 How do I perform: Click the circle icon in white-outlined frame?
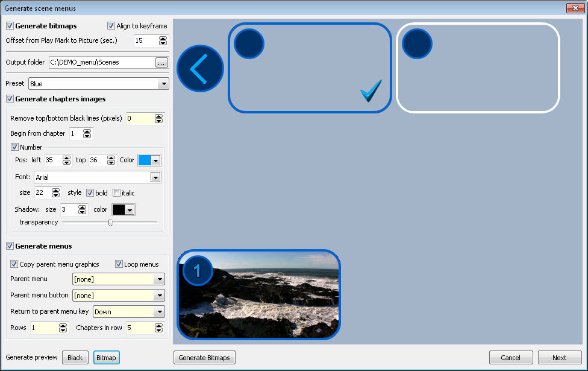(417, 44)
